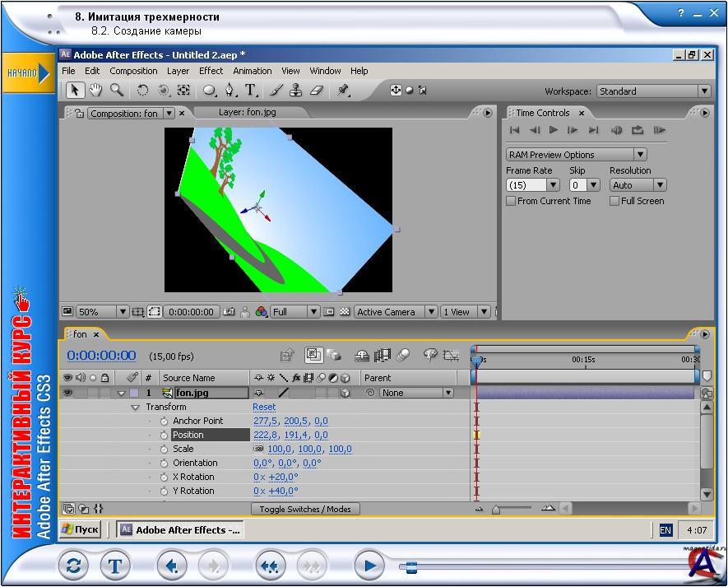
Task: Click the Draft 3D icon
Action: pyautogui.click(x=333, y=356)
